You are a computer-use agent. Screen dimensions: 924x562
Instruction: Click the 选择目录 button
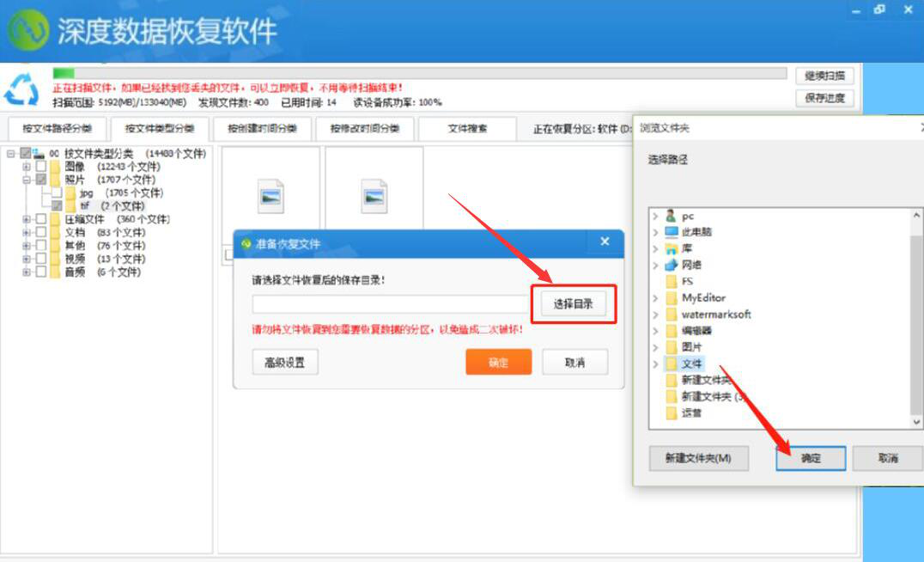tap(574, 303)
